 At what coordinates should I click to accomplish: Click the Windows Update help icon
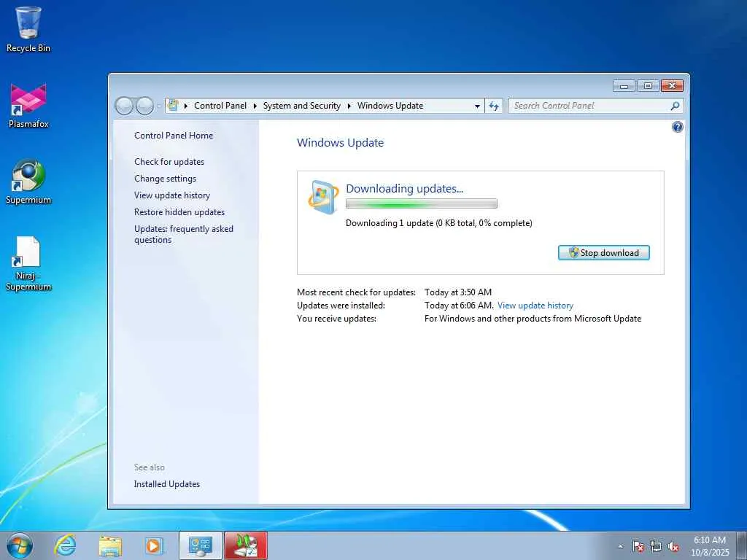coord(677,127)
